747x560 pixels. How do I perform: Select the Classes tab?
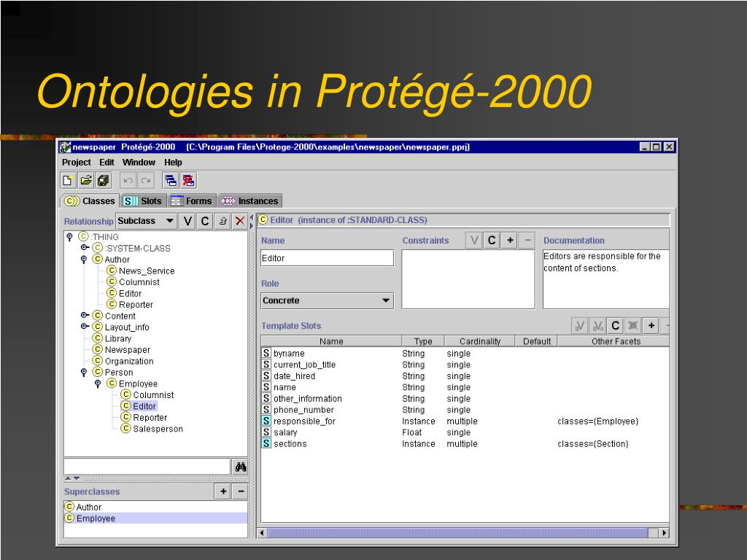(x=90, y=201)
